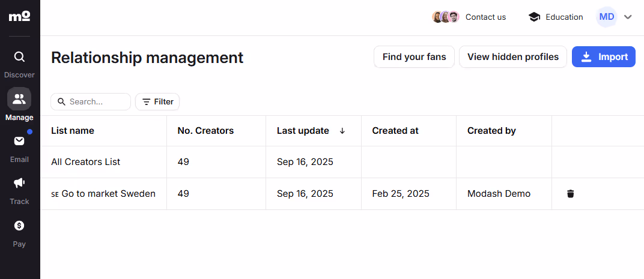Select the Manage people icon
644x279 pixels.
19,99
